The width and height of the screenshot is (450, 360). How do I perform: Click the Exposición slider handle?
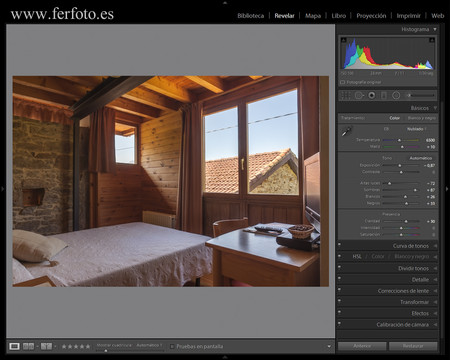[400, 166]
